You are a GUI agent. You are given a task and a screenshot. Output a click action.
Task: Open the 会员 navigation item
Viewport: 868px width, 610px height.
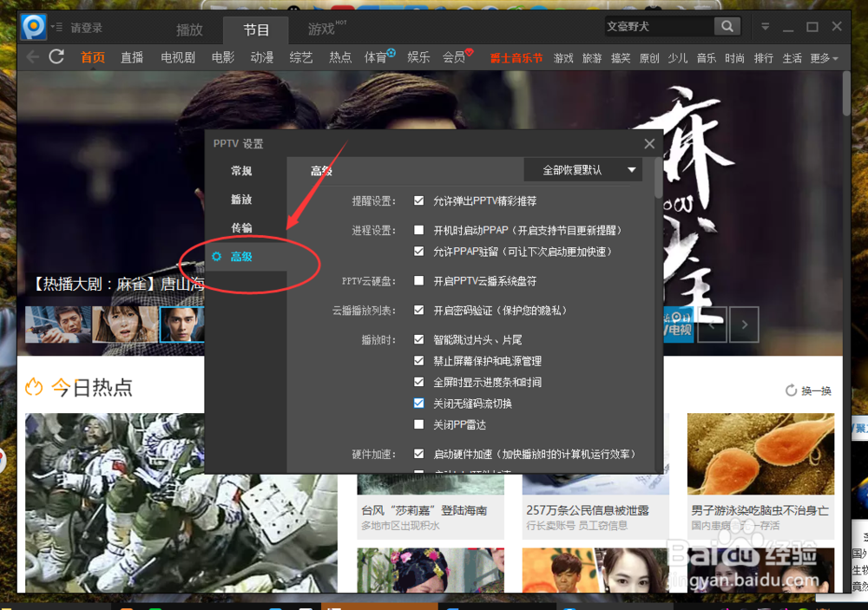tap(454, 57)
